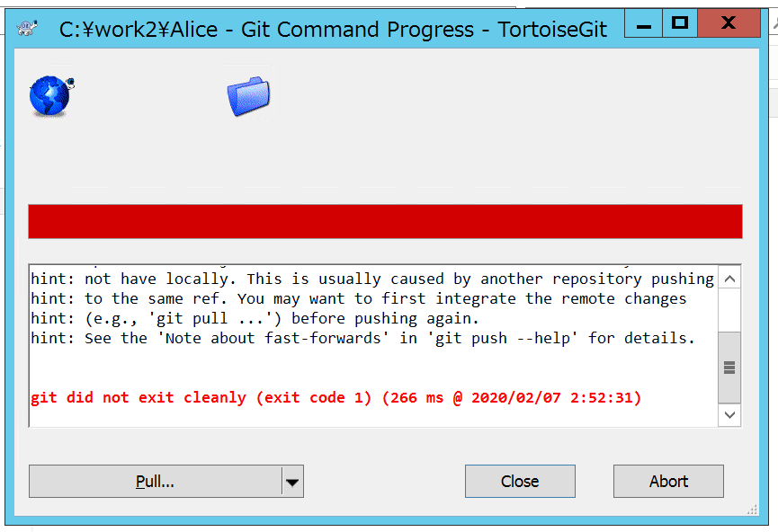
Task: Click the blue folder icon
Action: point(248,95)
